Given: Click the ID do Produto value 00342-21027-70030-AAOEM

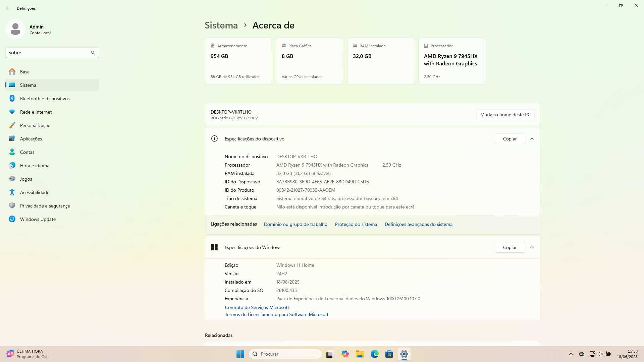Looking at the screenshot, I should (x=306, y=190).
